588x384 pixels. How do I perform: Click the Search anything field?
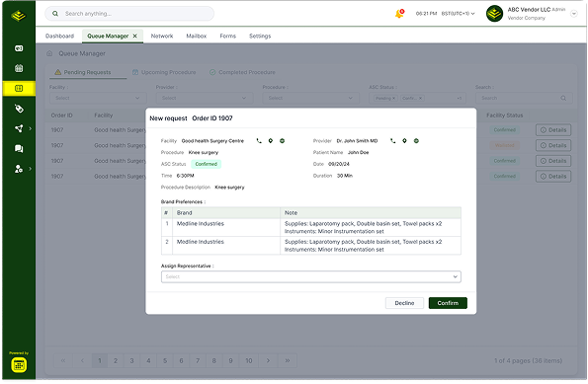[129, 14]
